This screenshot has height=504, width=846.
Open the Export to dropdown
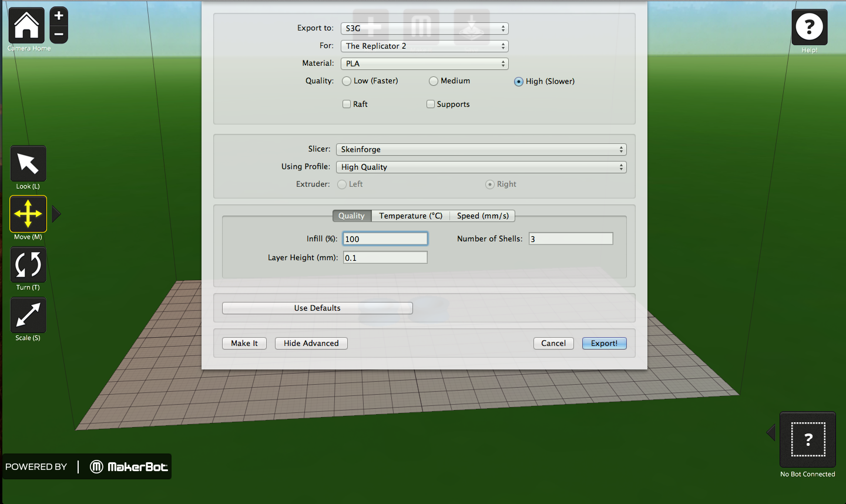pyautogui.click(x=425, y=28)
